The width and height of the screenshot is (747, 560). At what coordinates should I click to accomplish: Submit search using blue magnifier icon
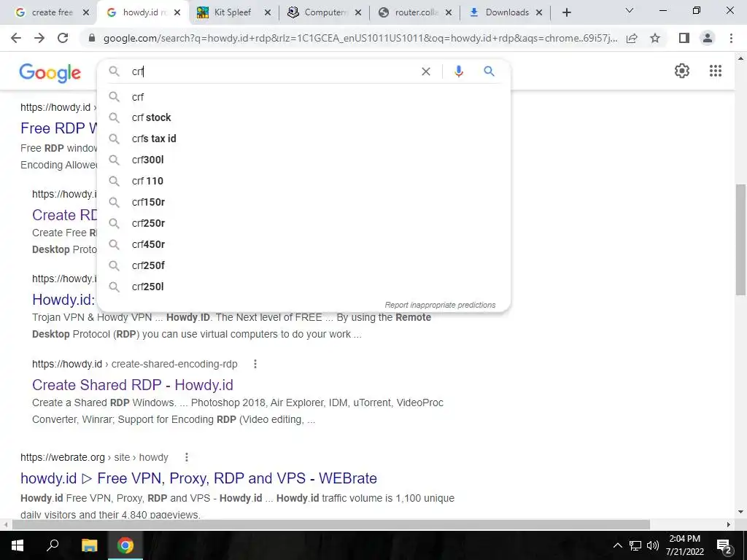click(x=489, y=71)
